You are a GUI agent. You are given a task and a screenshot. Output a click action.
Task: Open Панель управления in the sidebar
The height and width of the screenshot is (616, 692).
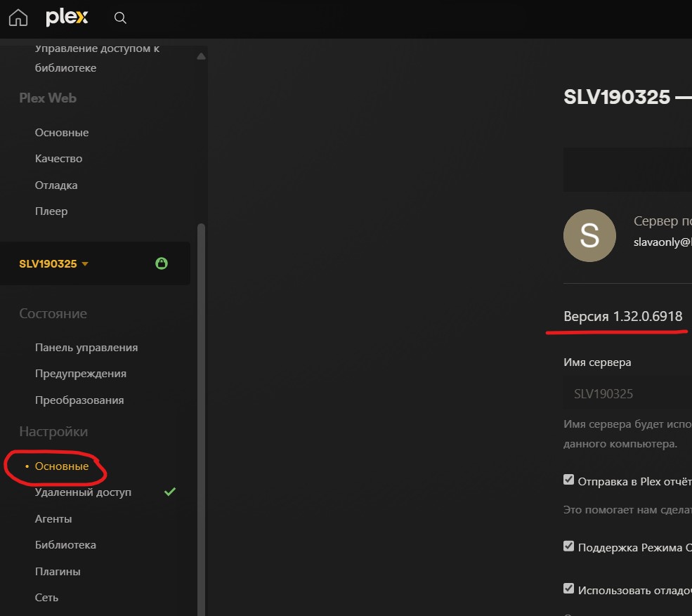[x=86, y=348]
